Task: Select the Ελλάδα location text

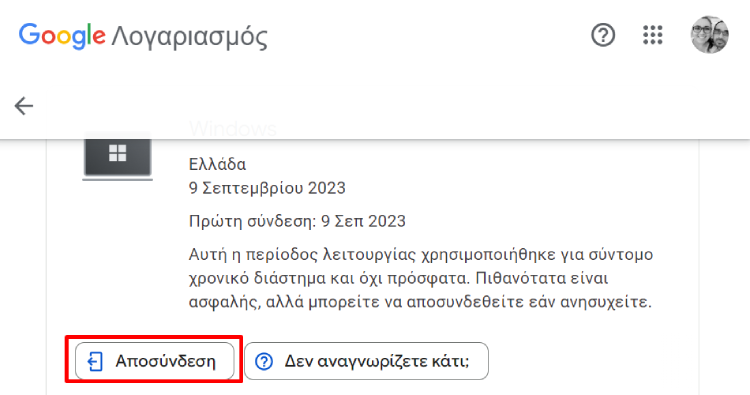Action: (x=218, y=165)
